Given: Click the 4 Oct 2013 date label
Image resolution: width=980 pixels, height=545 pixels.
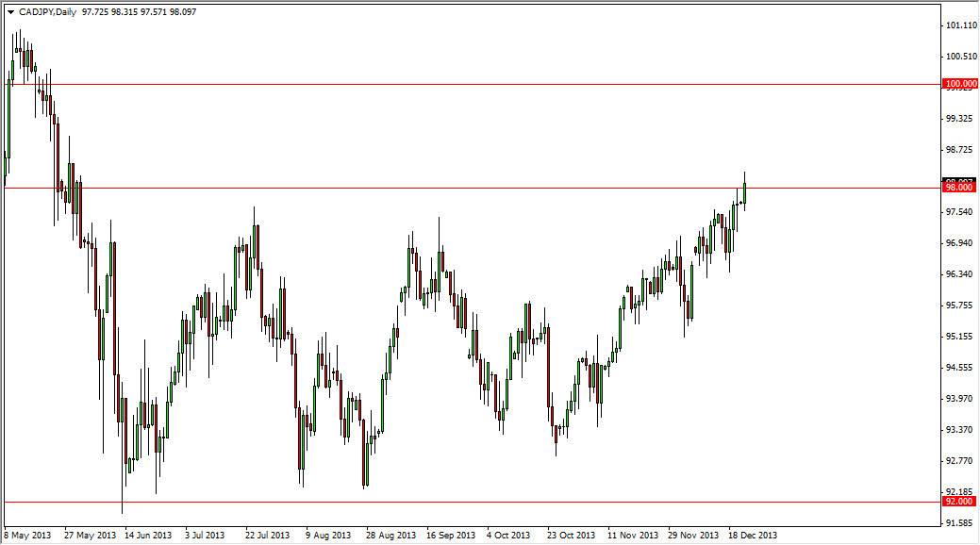Looking at the screenshot, I should pos(508,536).
